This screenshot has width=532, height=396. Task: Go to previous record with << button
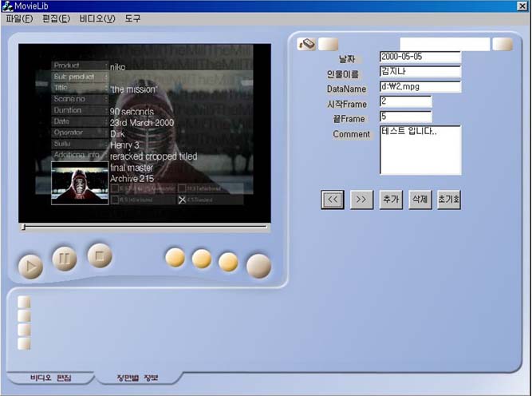[333, 200]
